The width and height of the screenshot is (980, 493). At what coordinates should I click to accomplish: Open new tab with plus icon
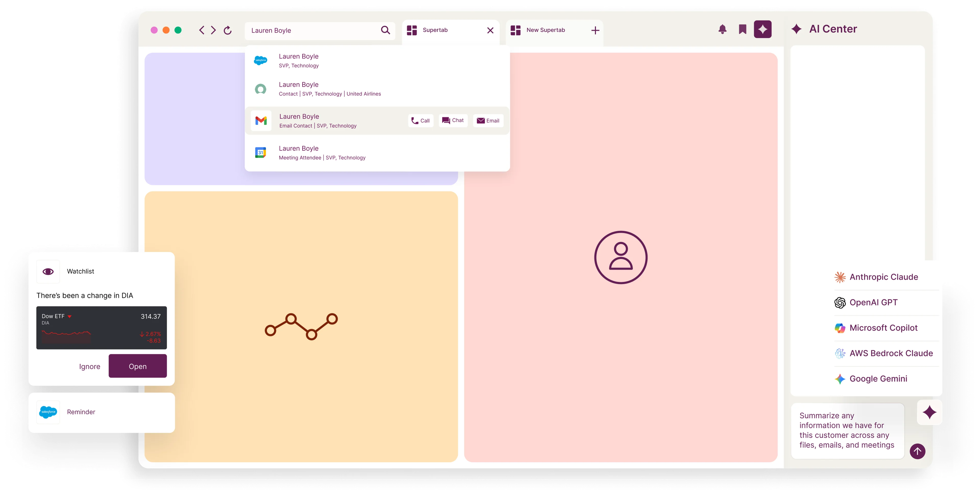tap(595, 30)
